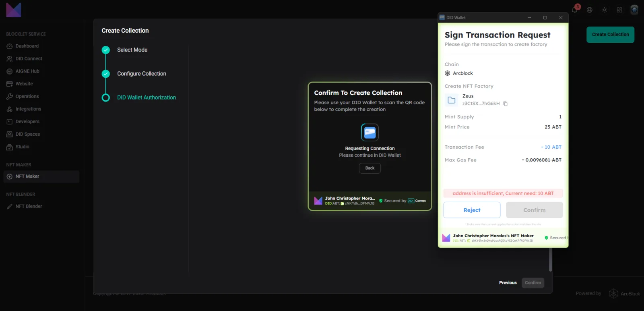This screenshot has height=311, width=644.
Task: Click the Studio icon in sidebar
Action: click(10, 147)
